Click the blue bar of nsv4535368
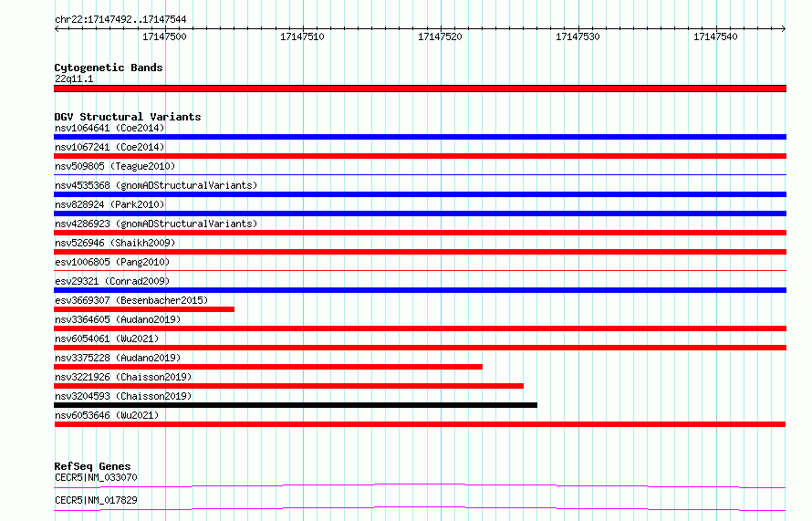This screenshot has width=812, height=521. tap(420, 194)
